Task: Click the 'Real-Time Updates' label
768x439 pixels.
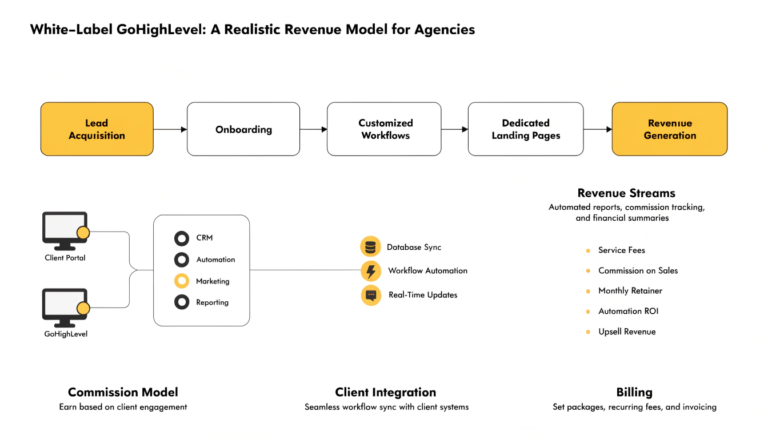Action: click(423, 295)
